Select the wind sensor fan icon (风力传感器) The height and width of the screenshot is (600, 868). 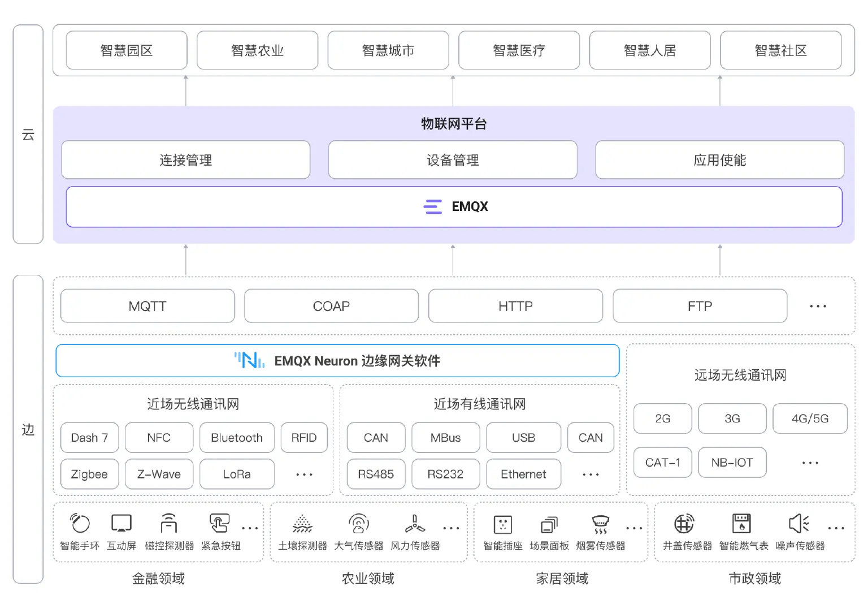(415, 524)
